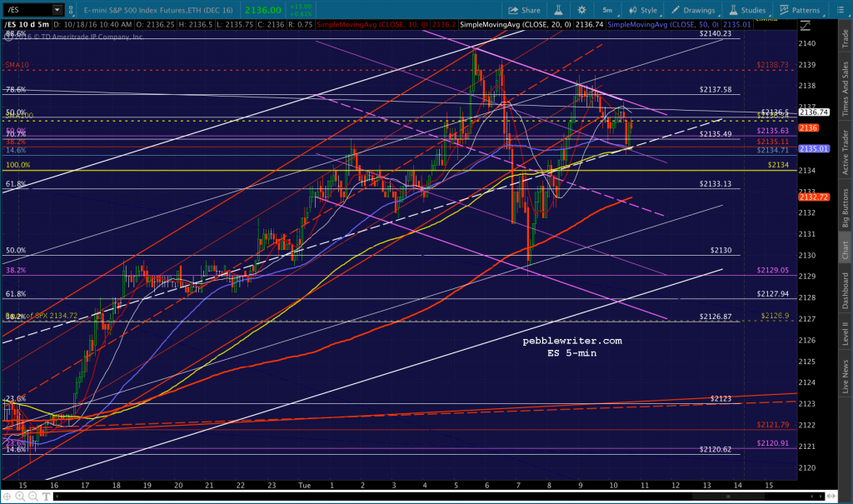The width and height of the screenshot is (853, 504).
Task: Click the scrollbar right arrow at bottom
Action: 821,497
